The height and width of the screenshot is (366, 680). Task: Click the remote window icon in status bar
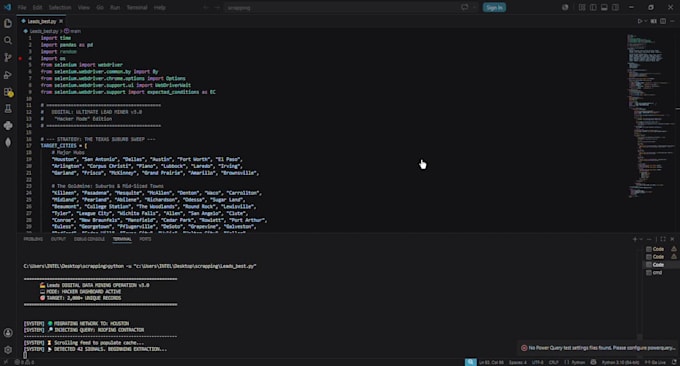[x=5, y=362]
